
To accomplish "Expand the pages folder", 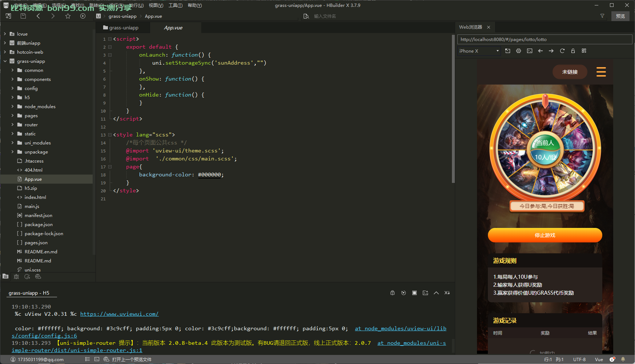I will click(12, 115).
